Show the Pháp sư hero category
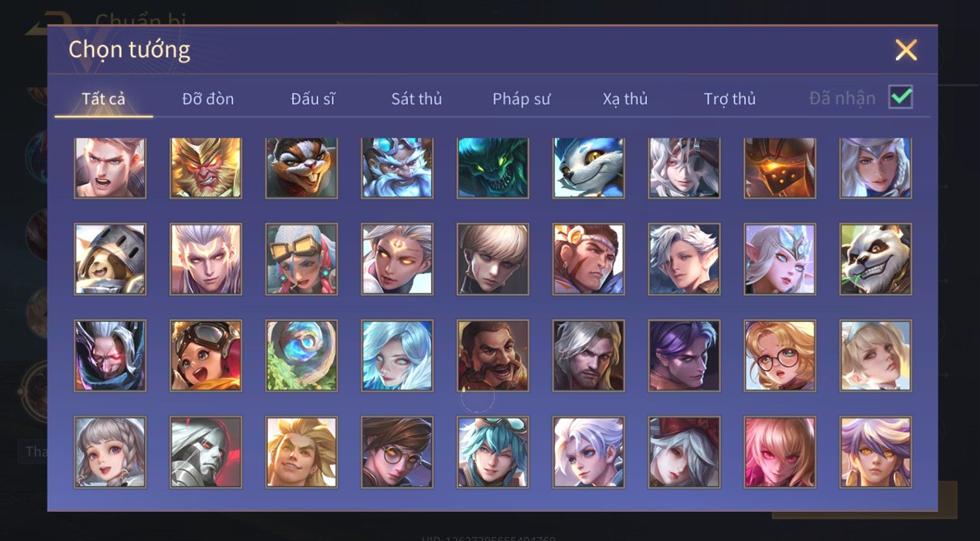980x541 pixels. (x=521, y=99)
